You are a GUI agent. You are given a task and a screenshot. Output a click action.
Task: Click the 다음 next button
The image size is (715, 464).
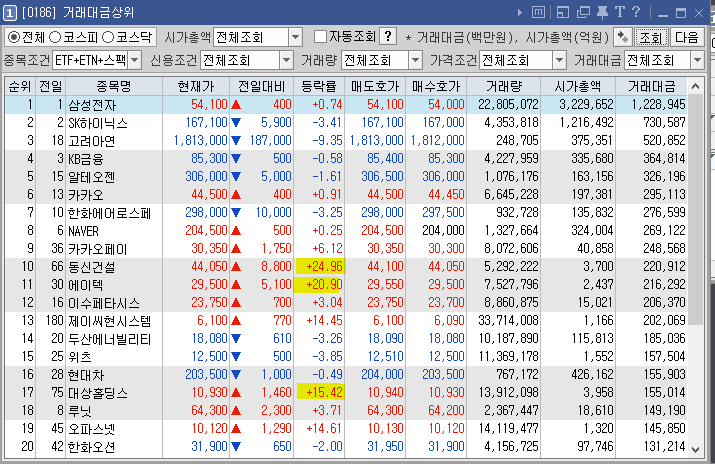click(x=687, y=37)
